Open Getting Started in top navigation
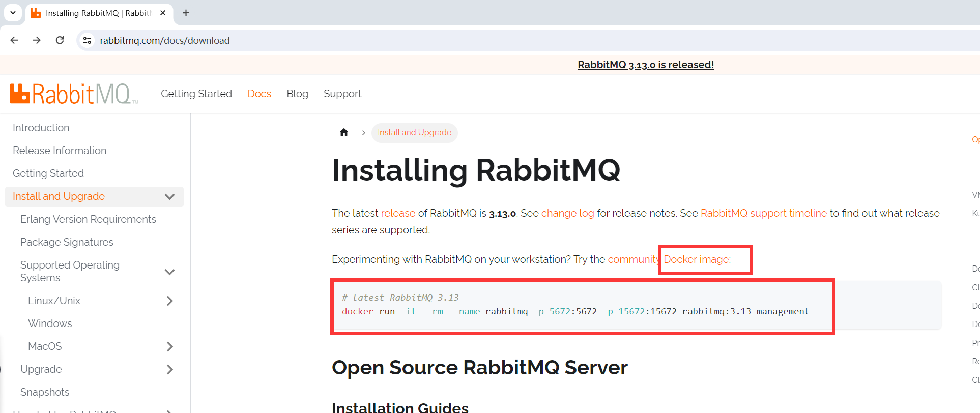 (196, 94)
